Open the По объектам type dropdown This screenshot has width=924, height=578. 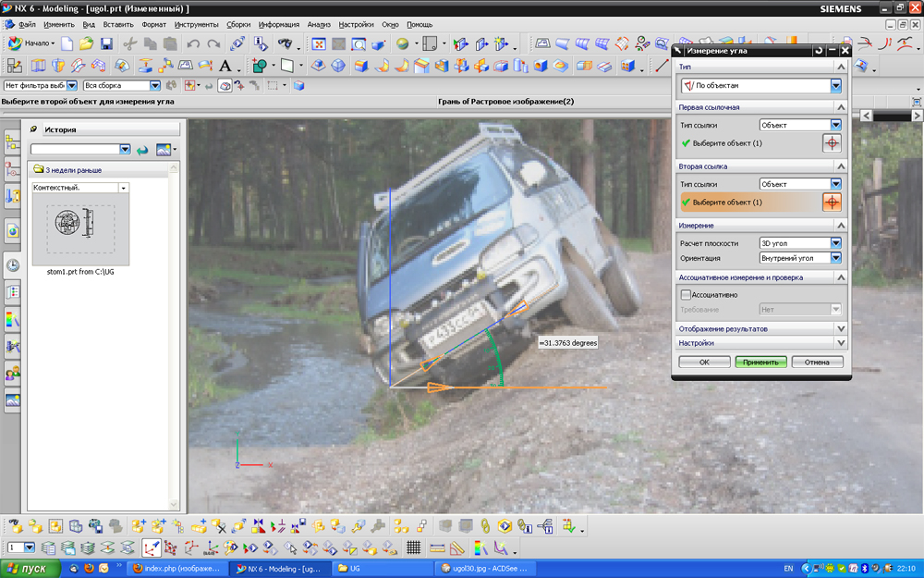point(835,86)
